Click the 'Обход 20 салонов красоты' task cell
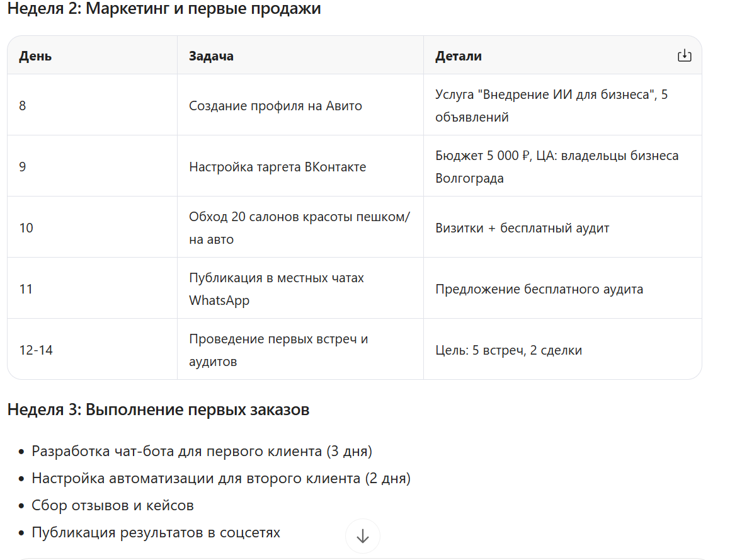The image size is (742, 560). click(300, 227)
